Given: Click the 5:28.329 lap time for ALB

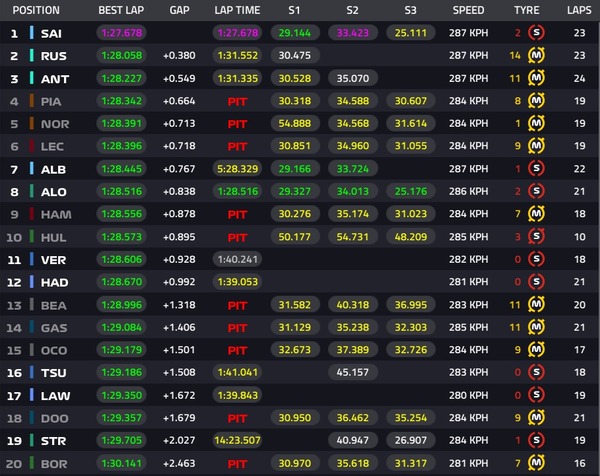Looking at the screenshot, I should tap(237, 169).
